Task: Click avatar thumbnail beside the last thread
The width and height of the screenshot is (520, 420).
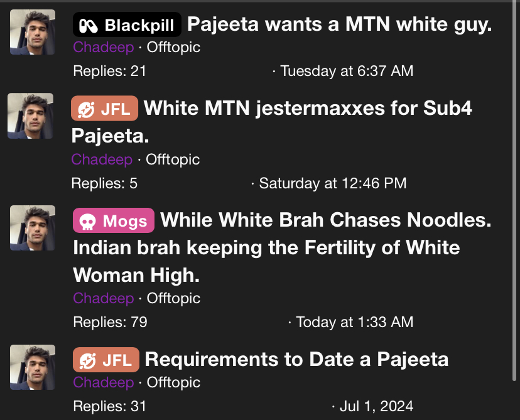Action: coord(33,367)
